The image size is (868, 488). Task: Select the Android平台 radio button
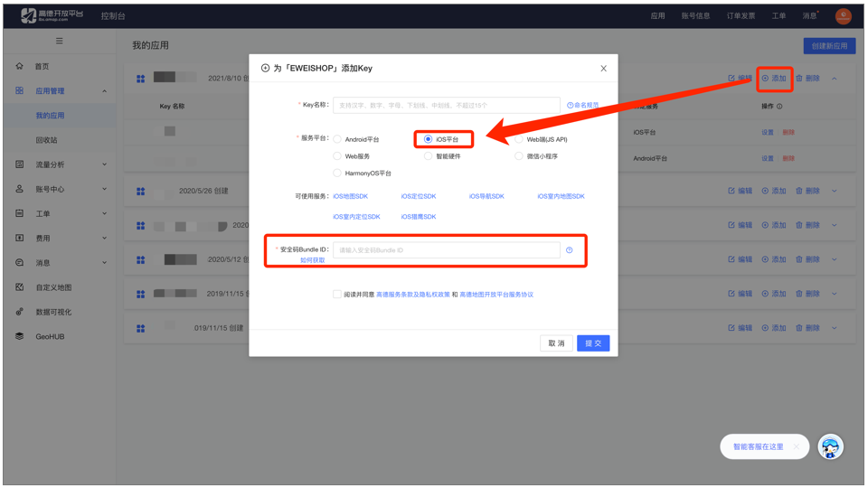point(337,139)
